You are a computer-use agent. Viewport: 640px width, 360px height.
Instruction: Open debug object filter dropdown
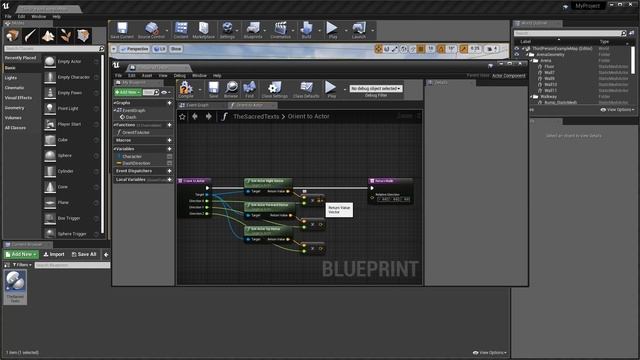point(376,89)
